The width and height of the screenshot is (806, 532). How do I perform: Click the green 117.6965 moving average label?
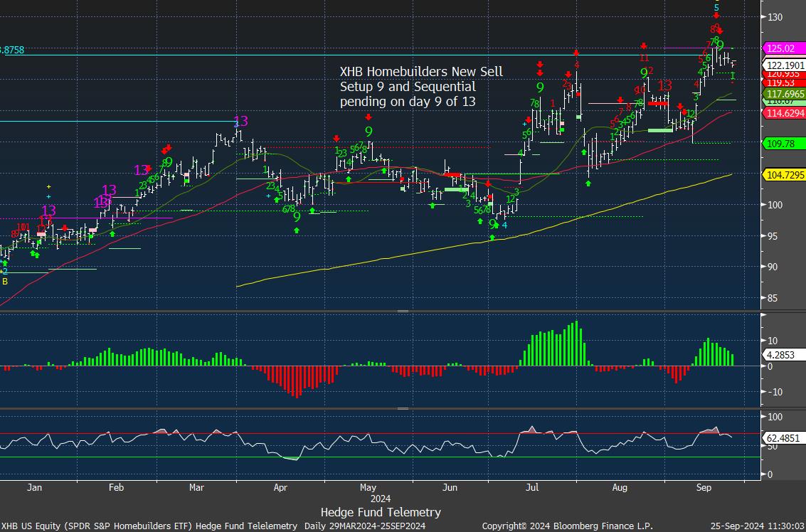[x=783, y=94]
